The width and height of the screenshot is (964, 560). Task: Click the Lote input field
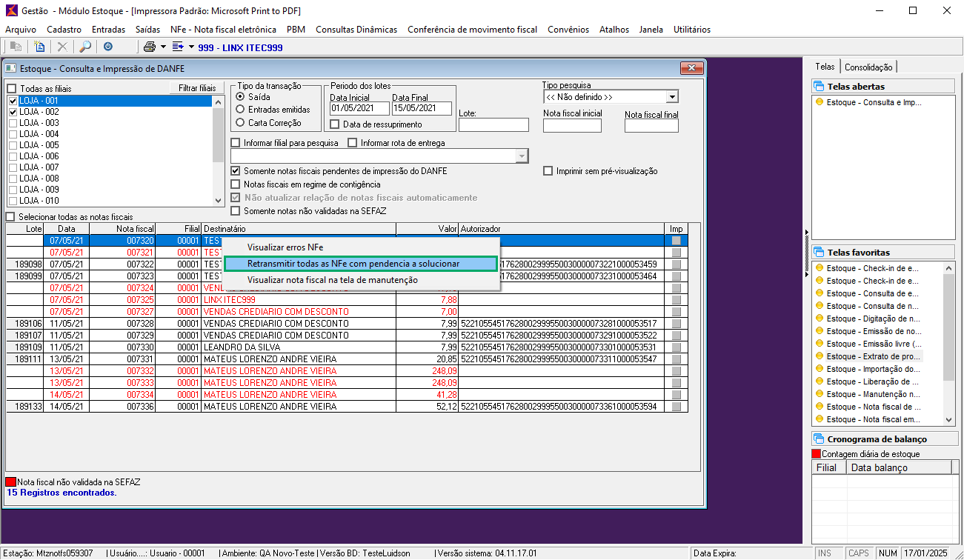[x=493, y=124]
